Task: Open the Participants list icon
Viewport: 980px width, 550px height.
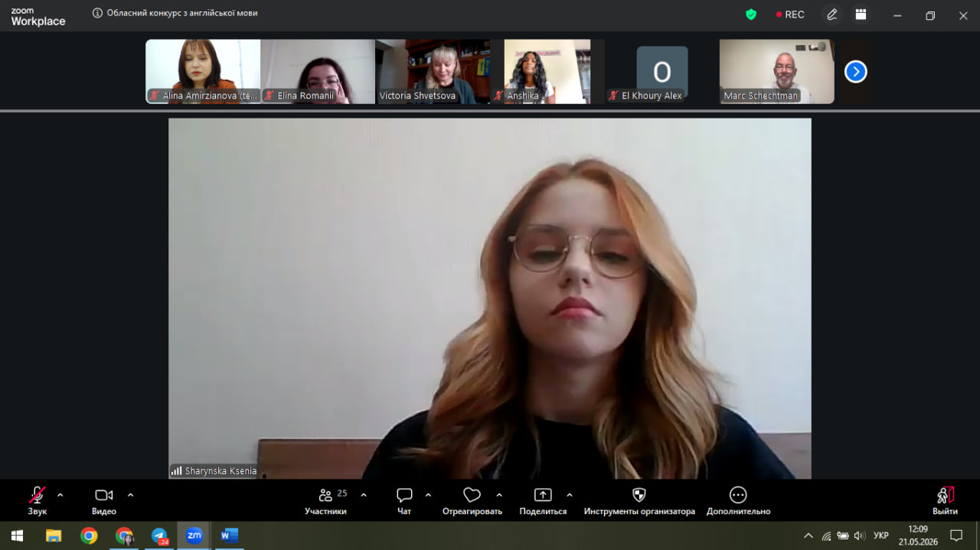Action: 325,495
